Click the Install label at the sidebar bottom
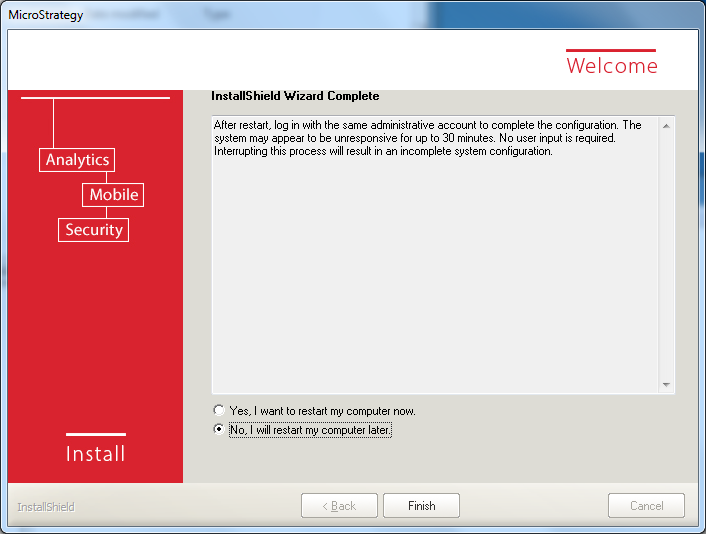Viewport: 706px width, 534px height. 96,454
